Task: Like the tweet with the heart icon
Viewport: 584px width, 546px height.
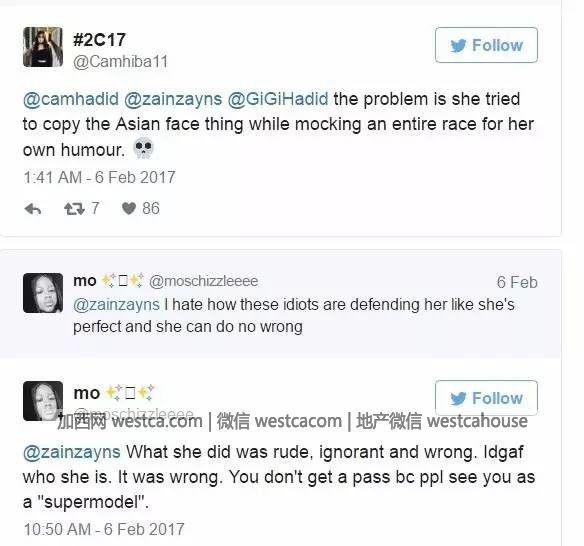Action: click(x=129, y=209)
